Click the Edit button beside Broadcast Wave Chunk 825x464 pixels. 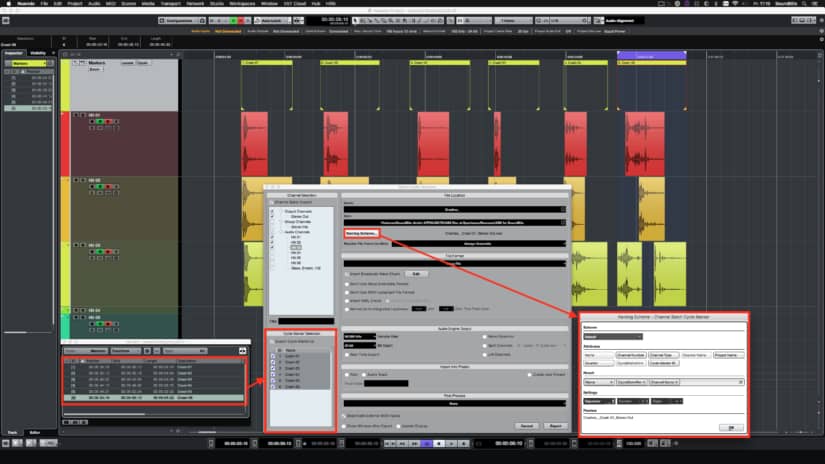click(416, 274)
